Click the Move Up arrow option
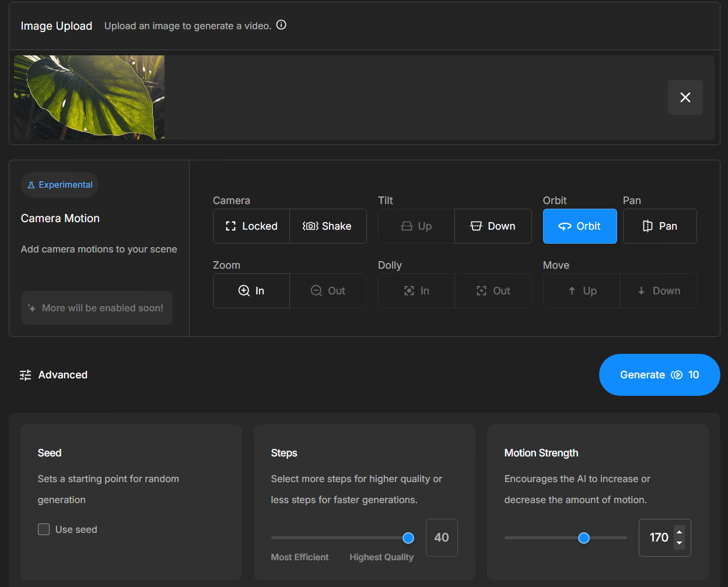Image resolution: width=728 pixels, height=587 pixels. 582,291
